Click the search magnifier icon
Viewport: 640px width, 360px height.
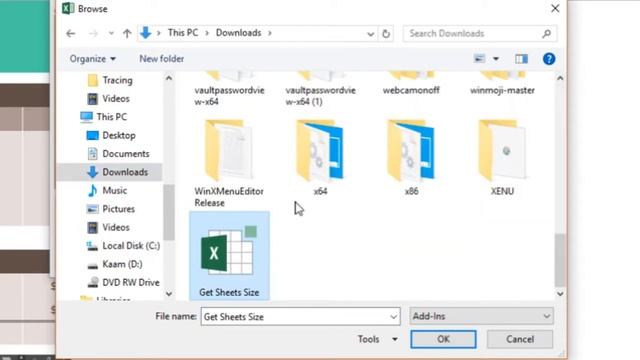point(547,33)
